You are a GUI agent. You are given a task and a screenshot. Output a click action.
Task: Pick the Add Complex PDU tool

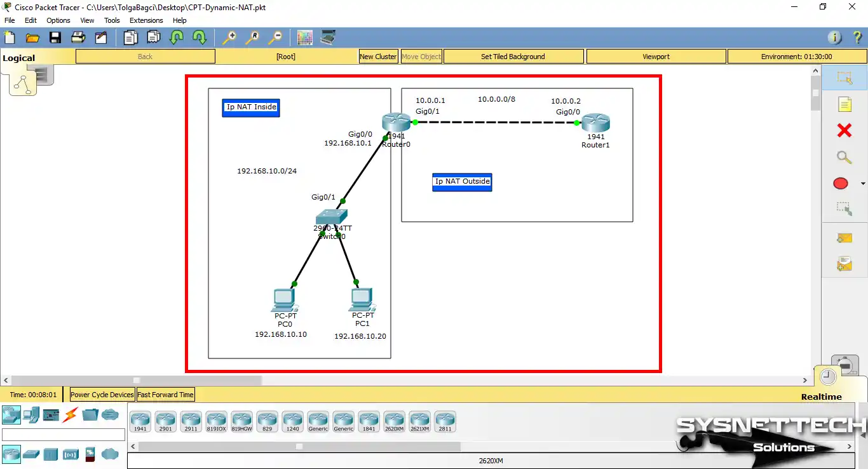(844, 262)
